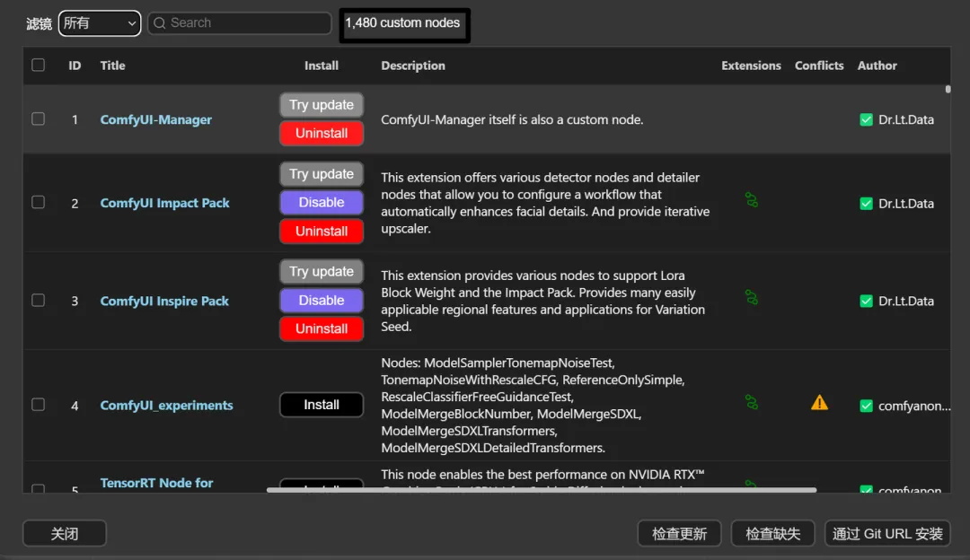Disable ComfyUI Impact Pack
The image size is (970, 560).
(x=321, y=203)
